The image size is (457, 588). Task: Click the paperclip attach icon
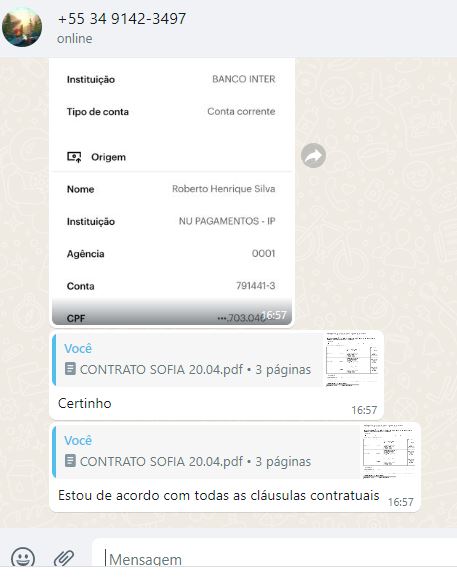(x=64, y=558)
